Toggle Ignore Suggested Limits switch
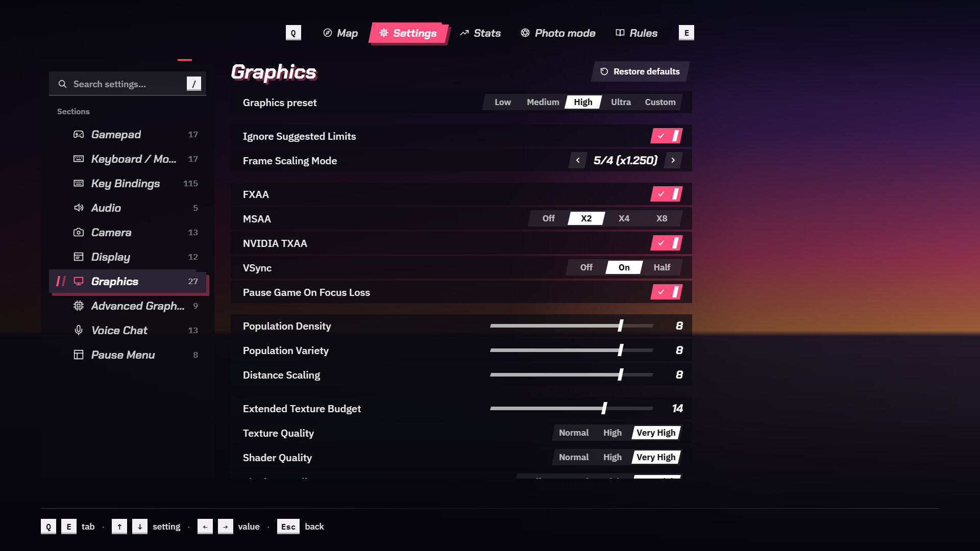Viewport: 980px width, 551px height. tap(666, 136)
